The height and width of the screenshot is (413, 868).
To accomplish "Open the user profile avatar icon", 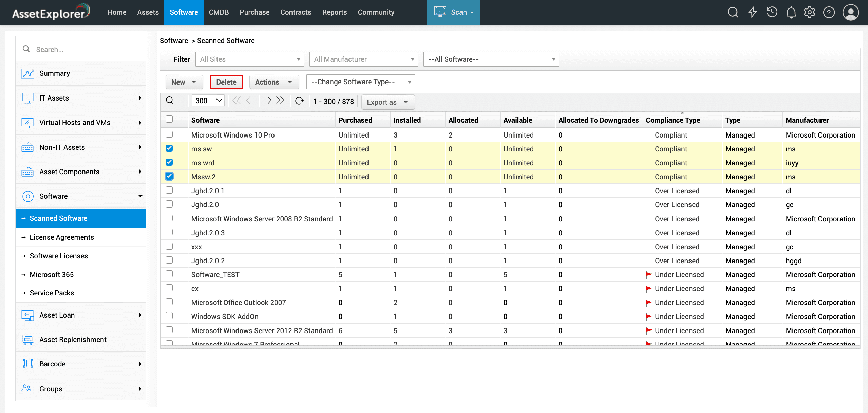I will point(851,12).
